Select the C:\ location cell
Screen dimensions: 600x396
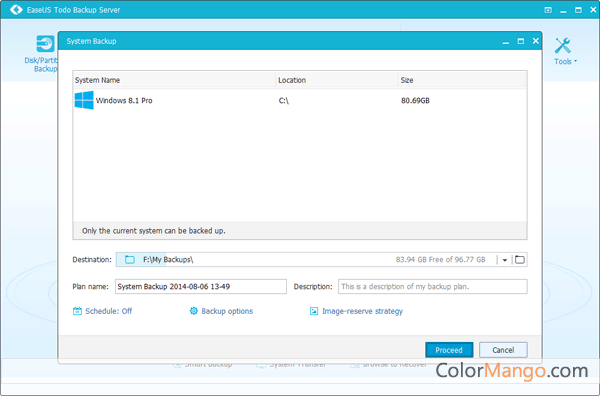click(284, 101)
